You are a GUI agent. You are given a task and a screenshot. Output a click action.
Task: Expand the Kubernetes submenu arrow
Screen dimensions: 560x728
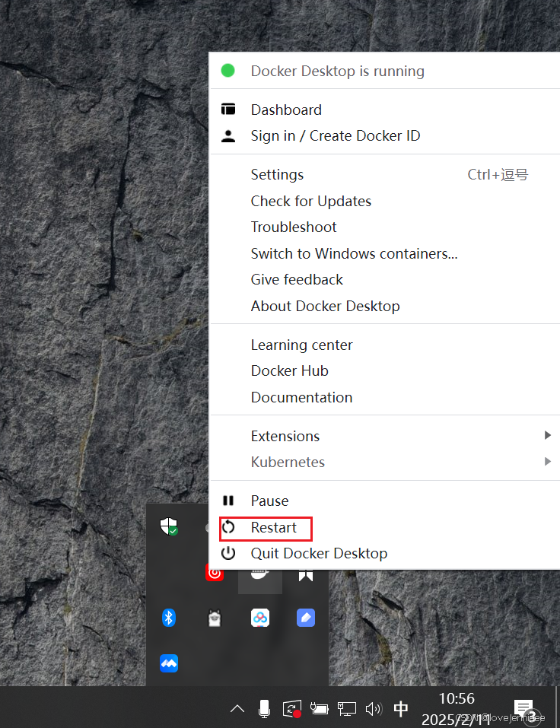[x=548, y=462]
